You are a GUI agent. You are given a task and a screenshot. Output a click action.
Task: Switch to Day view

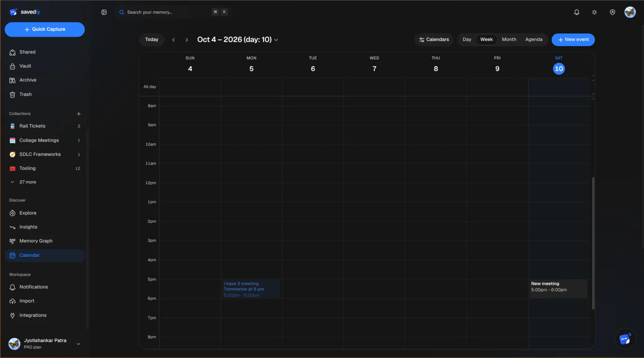coord(467,40)
